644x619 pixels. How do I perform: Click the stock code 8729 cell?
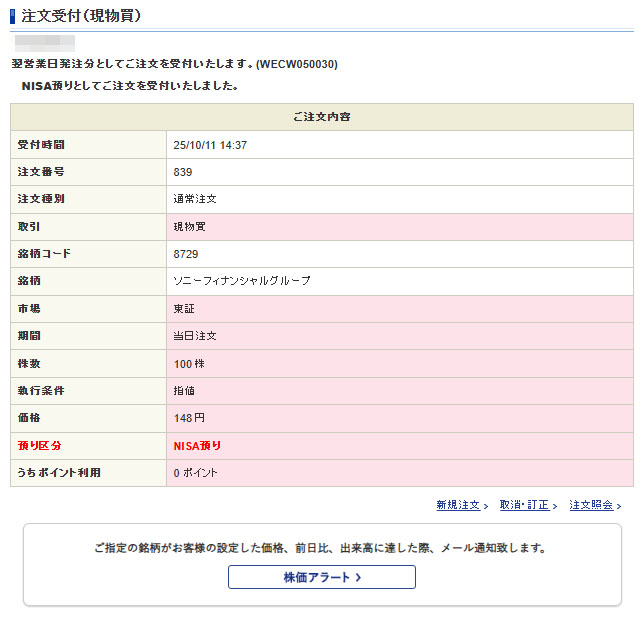[x=186, y=254]
